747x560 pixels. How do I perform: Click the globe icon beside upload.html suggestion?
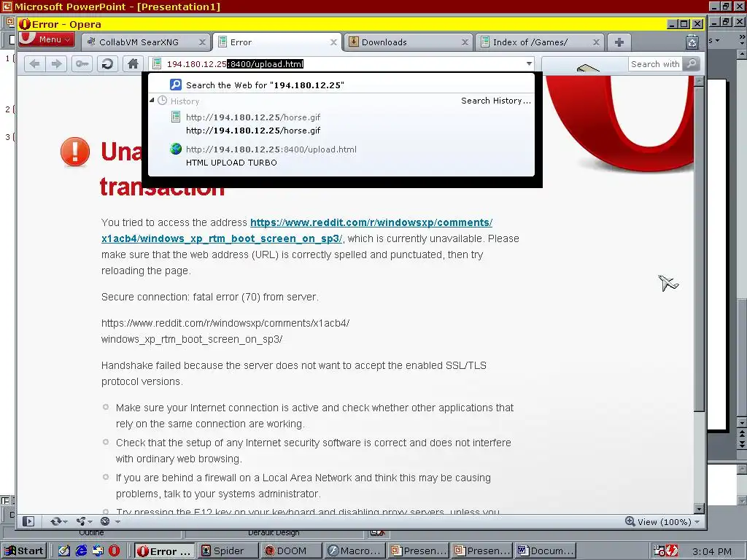pyautogui.click(x=176, y=149)
